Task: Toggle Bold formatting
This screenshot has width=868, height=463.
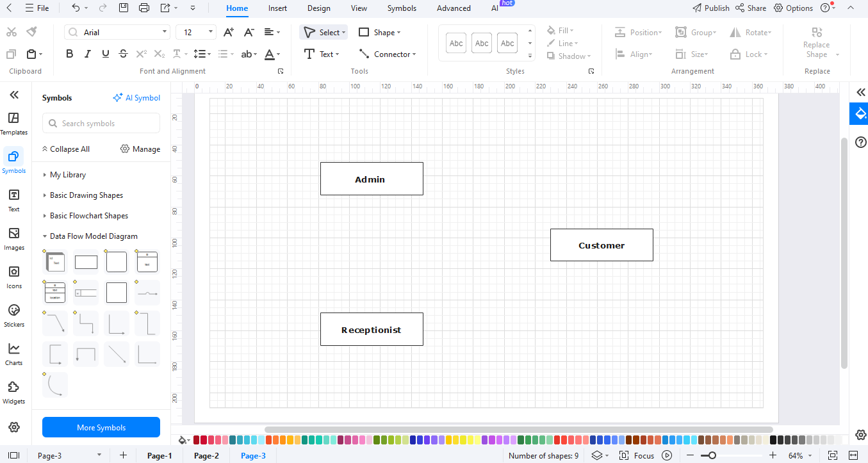Action: point(70,54)
